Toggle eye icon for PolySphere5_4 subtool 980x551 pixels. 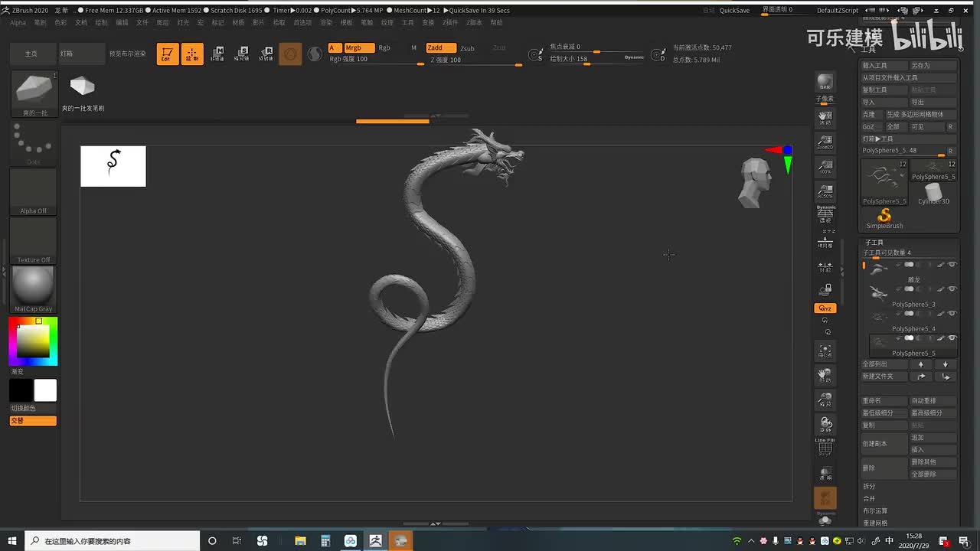pos(952,314)
